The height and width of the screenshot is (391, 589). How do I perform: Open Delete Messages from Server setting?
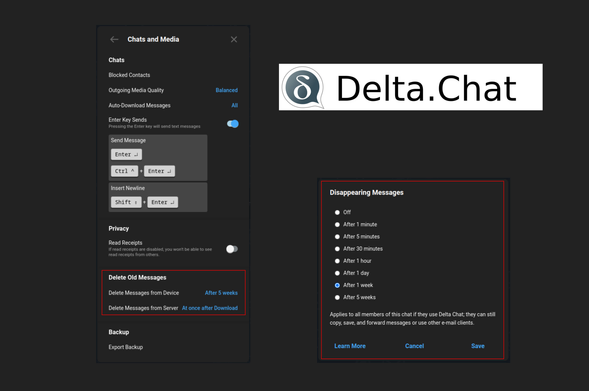[173, 308]
